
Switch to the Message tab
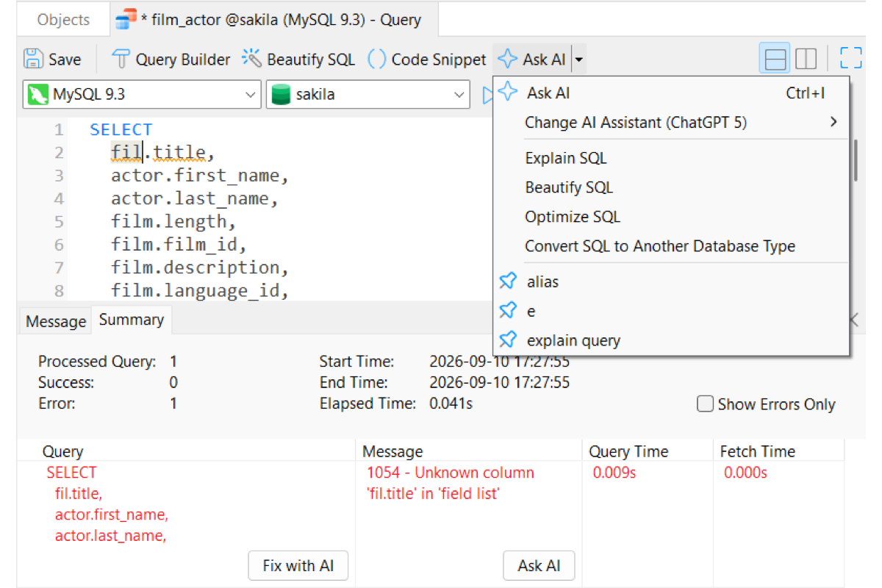pos(56,322)
